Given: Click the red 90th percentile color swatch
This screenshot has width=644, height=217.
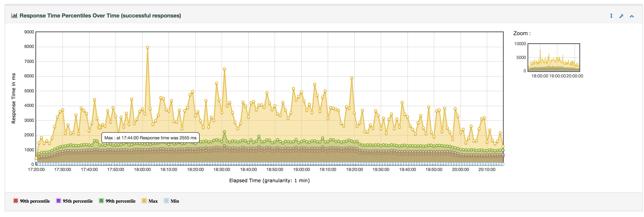Looking at the screenshot, I should [x=16, y=201].
